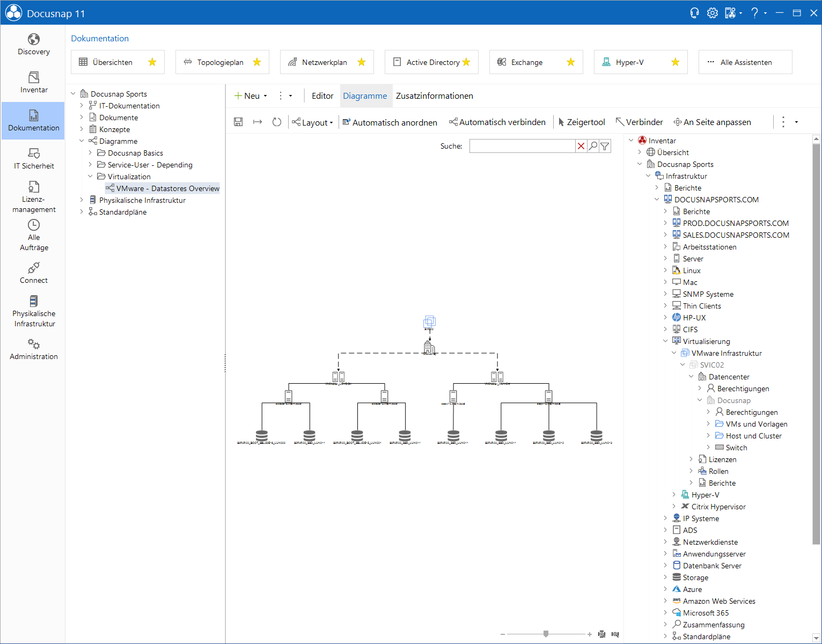Switch to the Editor tab
The width and height of the screenshot is (822, 644).
click(322, 96)
